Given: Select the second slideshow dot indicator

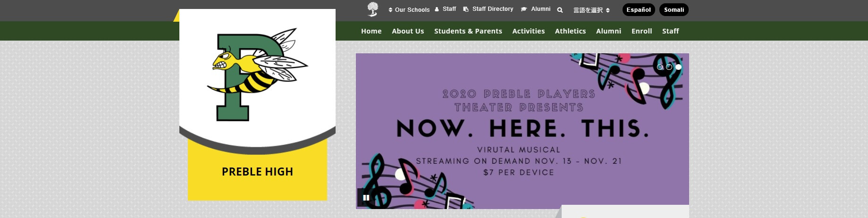Looking at the screenshot, I should click(x=669, y=67).
